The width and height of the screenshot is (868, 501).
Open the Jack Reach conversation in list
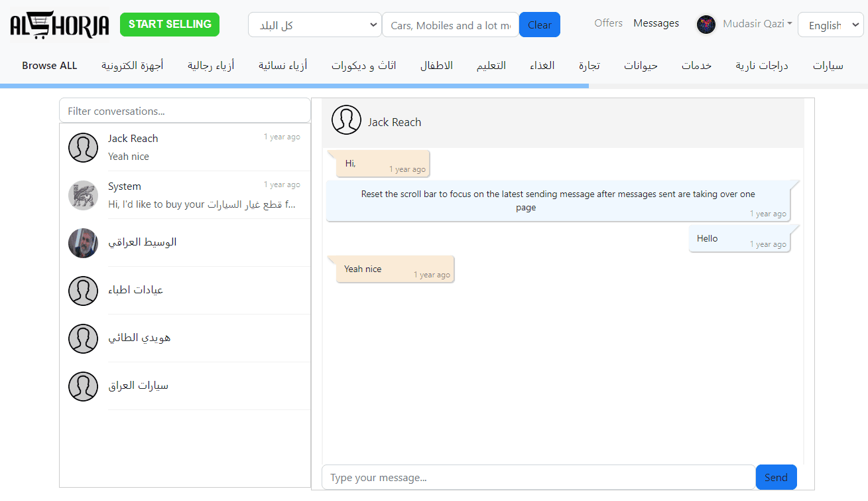186,147
